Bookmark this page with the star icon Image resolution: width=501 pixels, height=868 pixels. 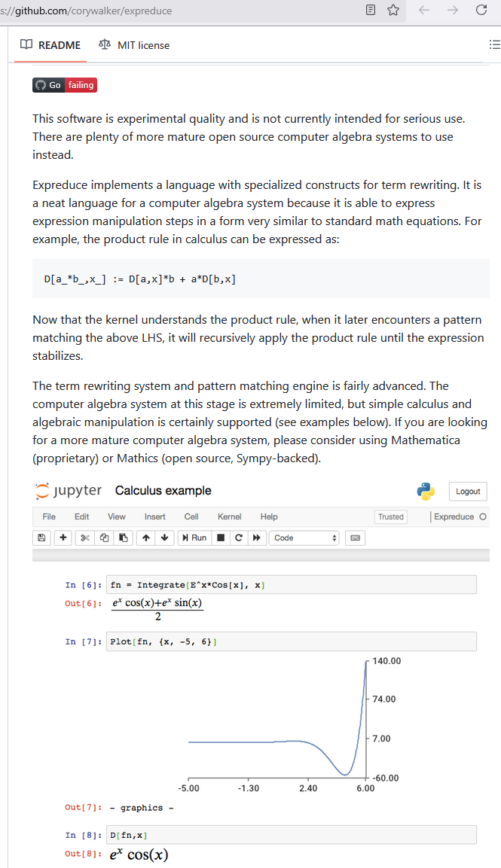tap(393, 11)
